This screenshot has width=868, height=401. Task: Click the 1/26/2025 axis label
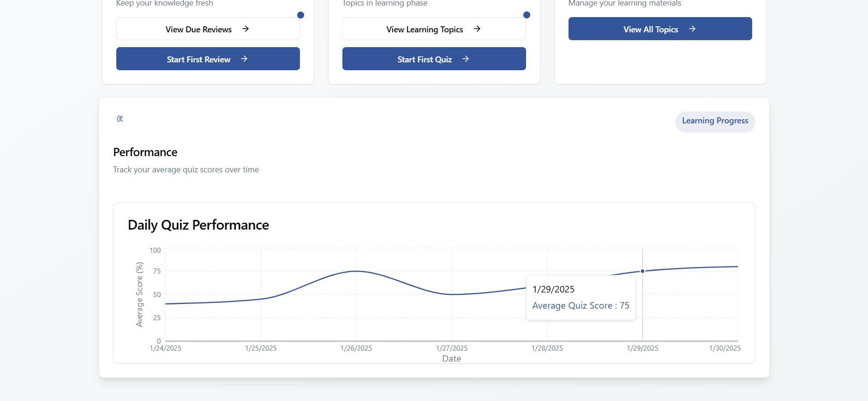point(356,348)
